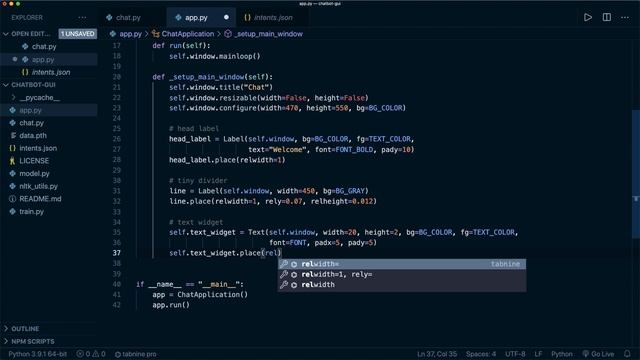Screen dimensions: 640x360
Task: Open chat.py in Open Editors list
Action: [x=44, y=47]
